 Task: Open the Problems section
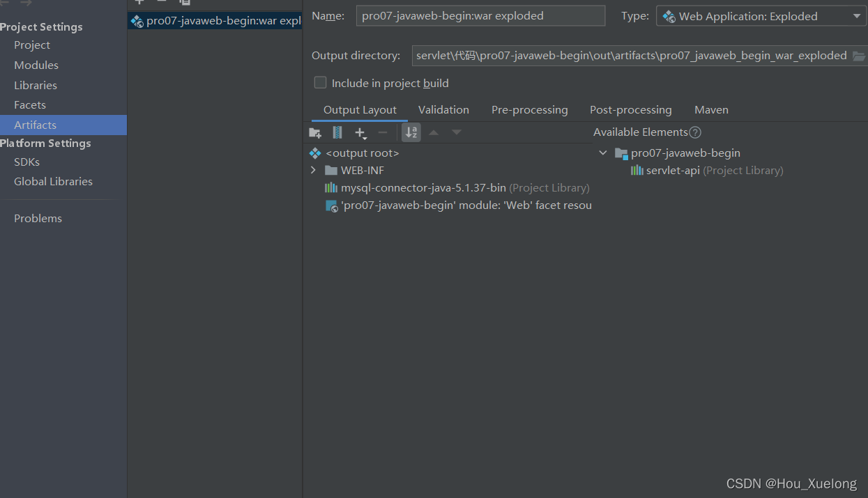(38, 218)
